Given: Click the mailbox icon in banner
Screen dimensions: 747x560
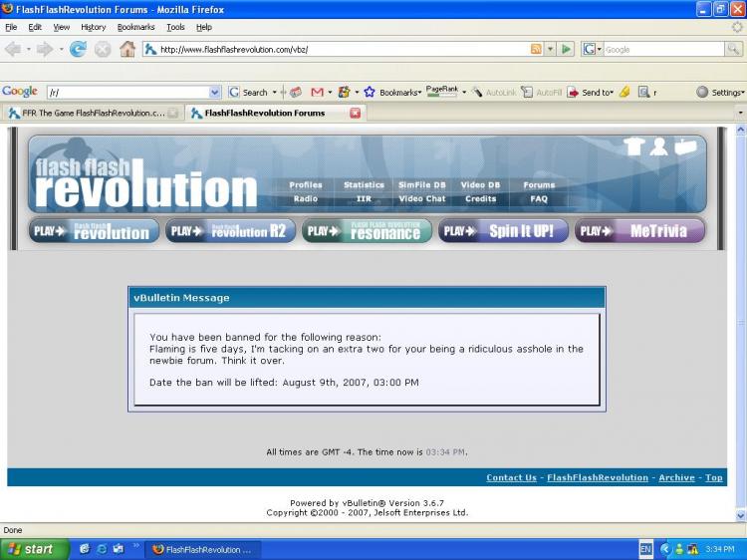Looking at the screenshot, I should coord(685,146).
